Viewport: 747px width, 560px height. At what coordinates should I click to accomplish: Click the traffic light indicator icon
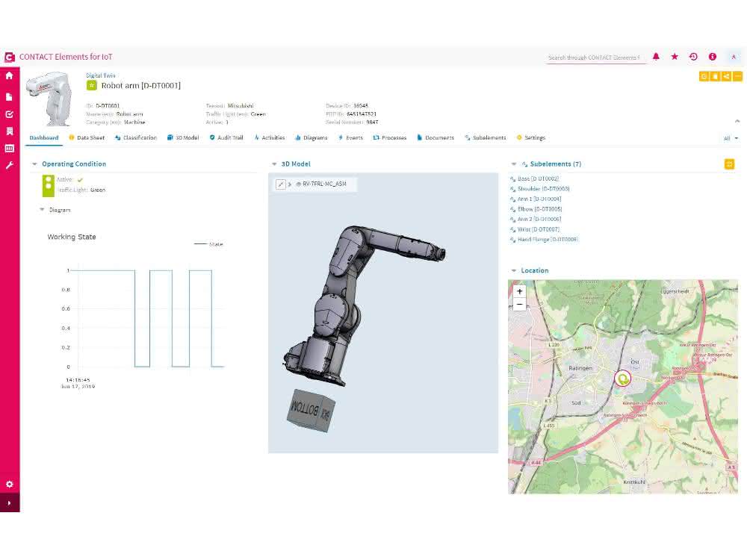48,186
